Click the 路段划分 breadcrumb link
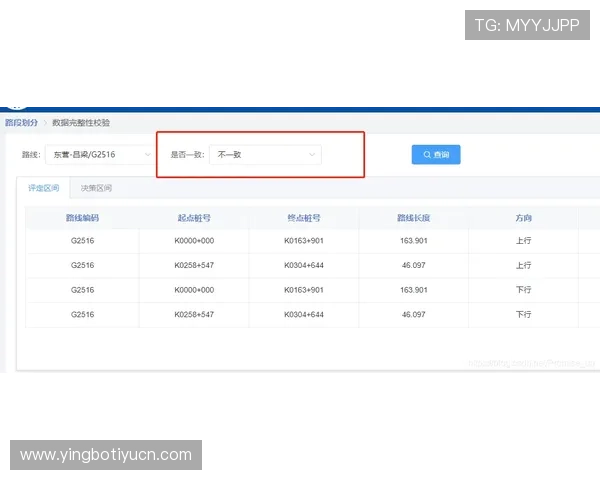 click(x=21, y=122)
